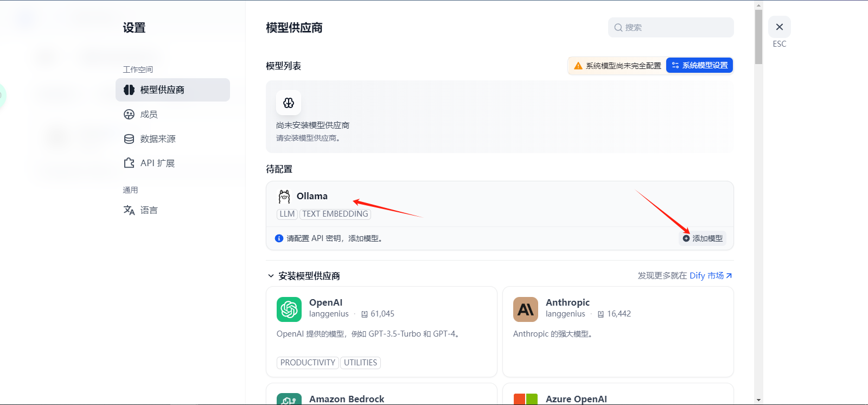Click the Ollama llama icon
Screen dimensions: 868x405
[284, 197]
